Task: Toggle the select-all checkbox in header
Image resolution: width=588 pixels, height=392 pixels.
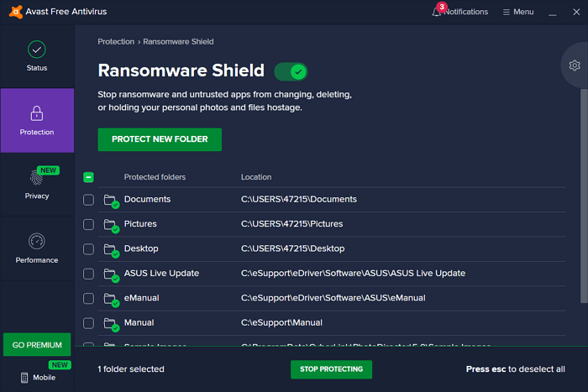Action: tap(89, 177)
